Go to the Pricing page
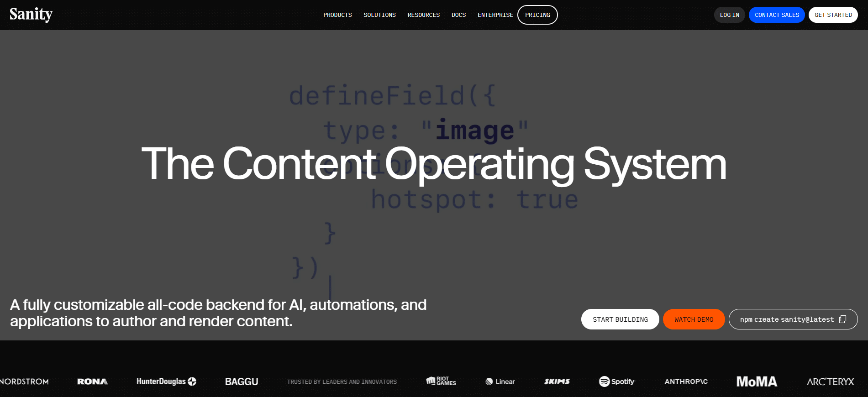The image size is (868, 397). (537, 15)
